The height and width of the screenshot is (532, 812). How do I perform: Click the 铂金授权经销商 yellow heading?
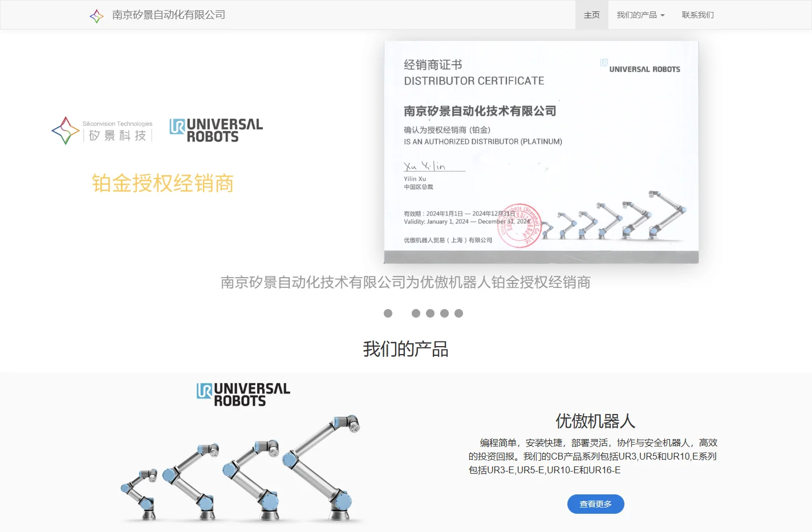point(163,184)
